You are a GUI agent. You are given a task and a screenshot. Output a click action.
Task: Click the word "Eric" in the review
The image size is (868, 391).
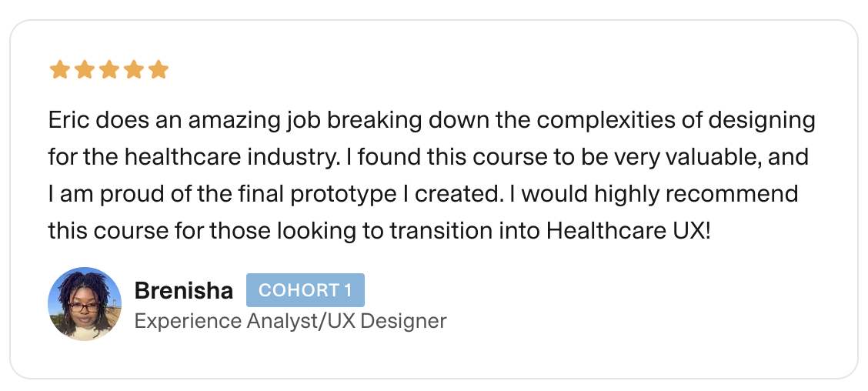[x=68, y=121]
